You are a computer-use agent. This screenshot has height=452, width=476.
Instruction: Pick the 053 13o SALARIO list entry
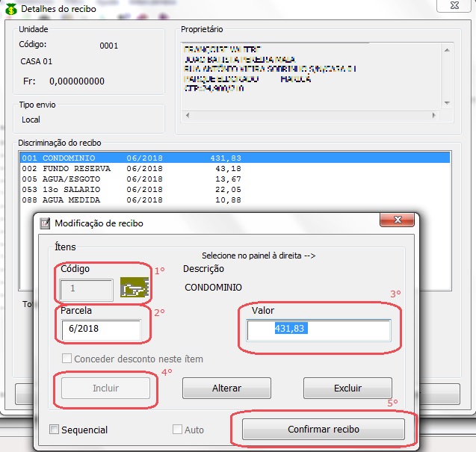[112, 190]
